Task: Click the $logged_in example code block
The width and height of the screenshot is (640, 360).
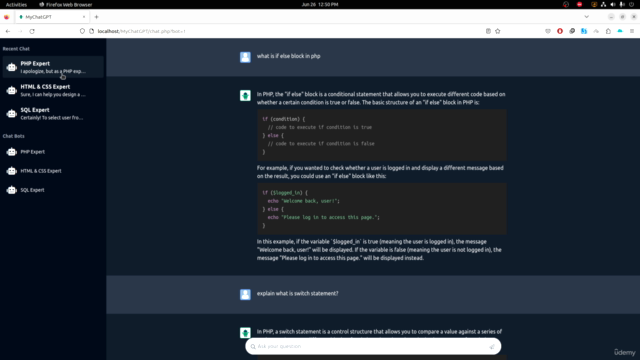Action: (382, 209)
